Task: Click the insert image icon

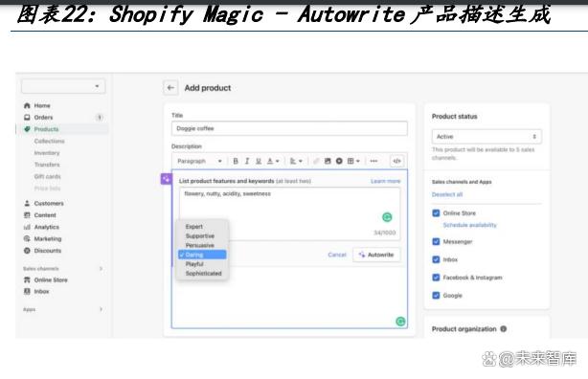Action: [x=328, y=161]
